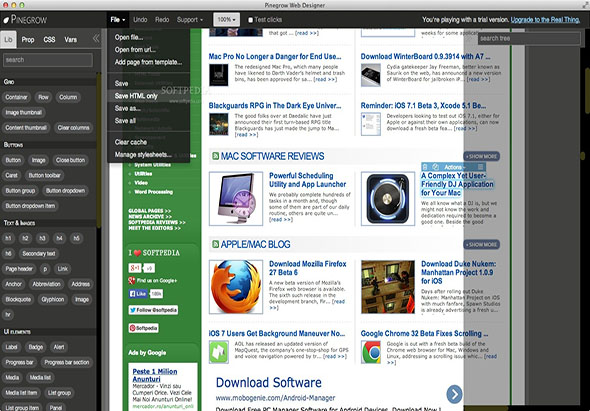Choose Save all menu entry

pyautogui.click(x=148, y=121)
